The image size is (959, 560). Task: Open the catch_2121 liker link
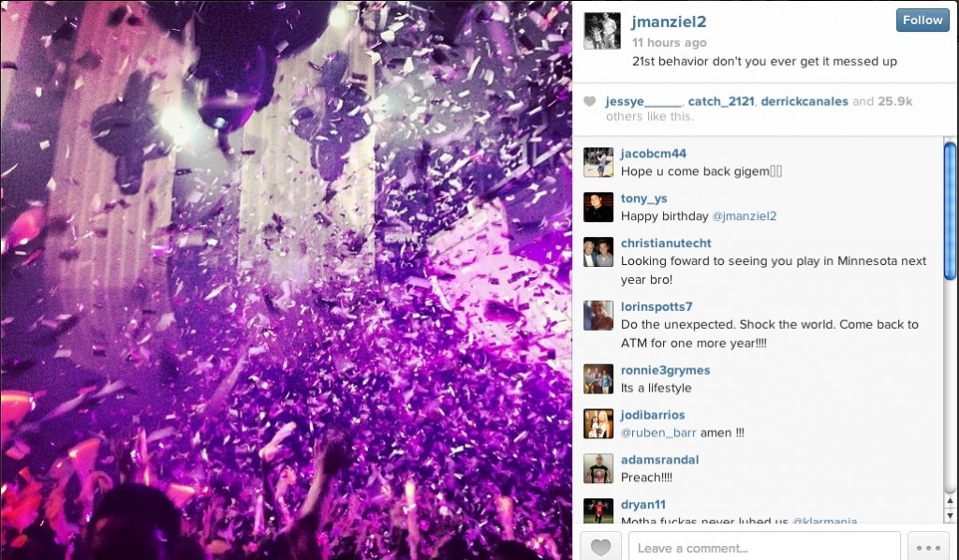coord(721,101)
